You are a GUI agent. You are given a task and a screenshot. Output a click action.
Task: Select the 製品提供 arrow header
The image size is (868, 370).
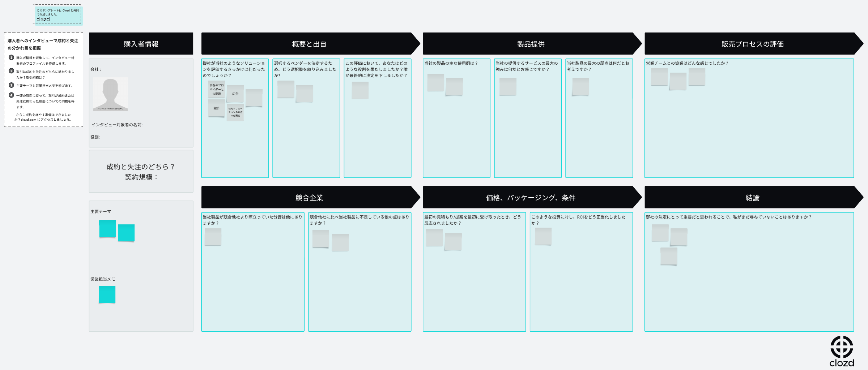[531, 44]
